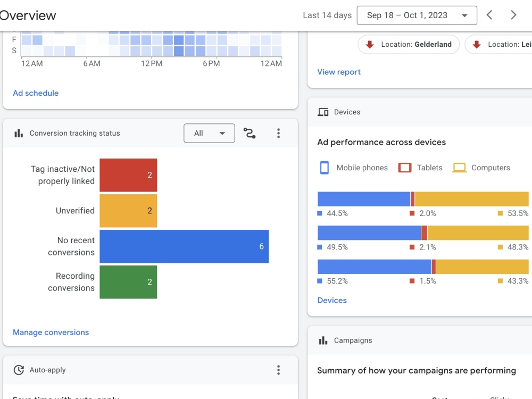Click the Campaigns bar chart icon
Viewport: 532px width, 399px height.
click(323, 340)
